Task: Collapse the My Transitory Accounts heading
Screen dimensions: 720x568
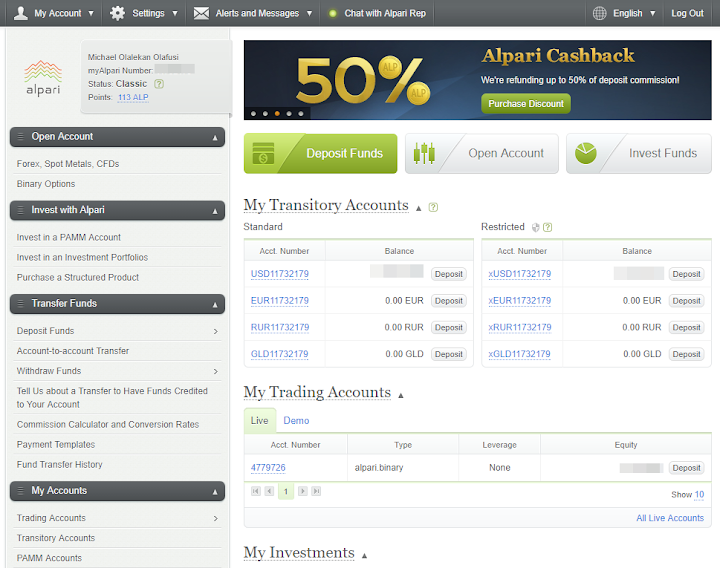Action: point(418,208)
